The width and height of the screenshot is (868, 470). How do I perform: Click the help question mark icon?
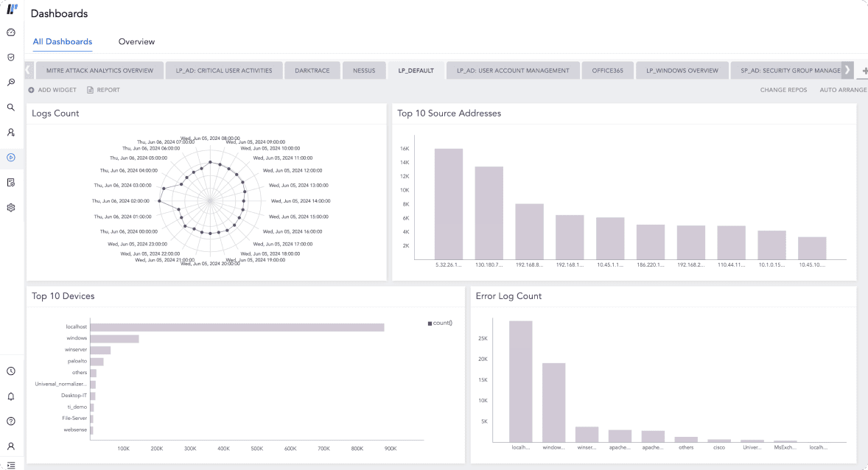pos(11,421)
